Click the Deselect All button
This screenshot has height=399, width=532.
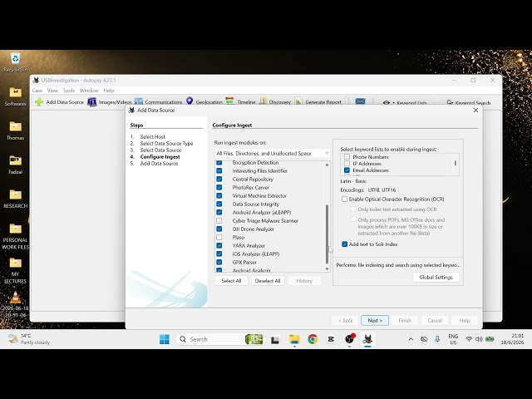pyautogui.click(x=268, y=281)
